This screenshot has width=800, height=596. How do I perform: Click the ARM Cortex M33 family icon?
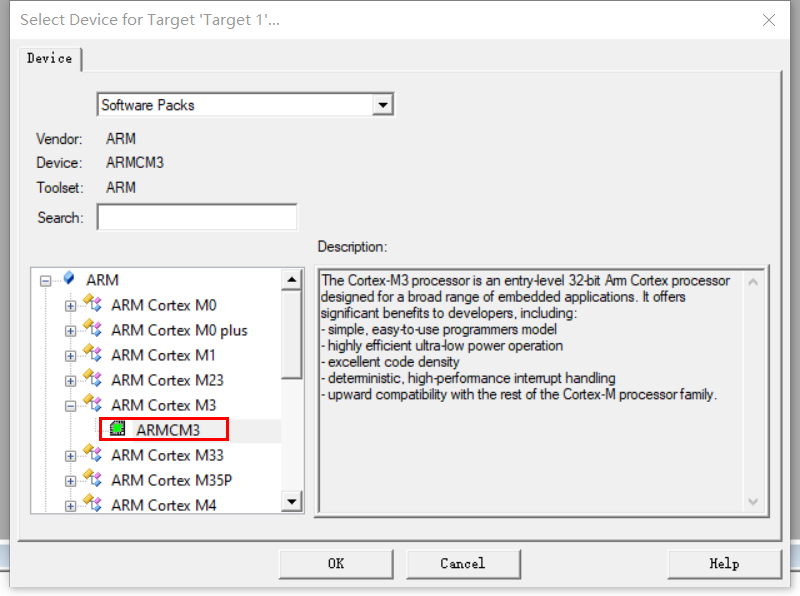click(93, 453)
